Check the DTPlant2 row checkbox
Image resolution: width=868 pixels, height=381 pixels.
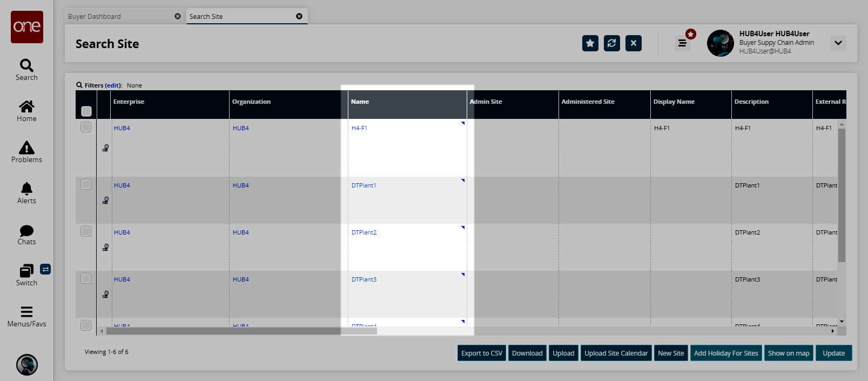86,231
